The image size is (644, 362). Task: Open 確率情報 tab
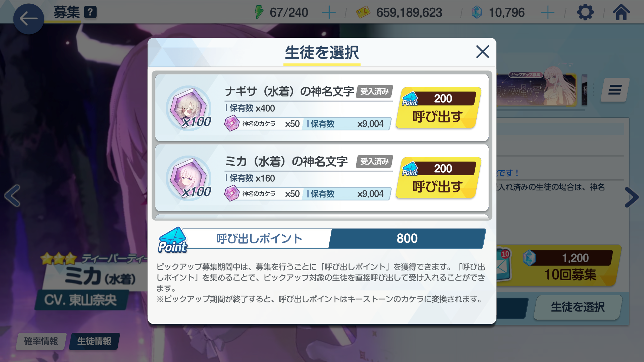tap(41, 341)
